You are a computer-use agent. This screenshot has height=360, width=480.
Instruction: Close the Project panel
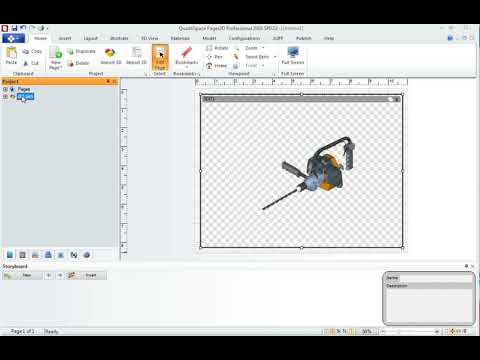click(114, 81)
